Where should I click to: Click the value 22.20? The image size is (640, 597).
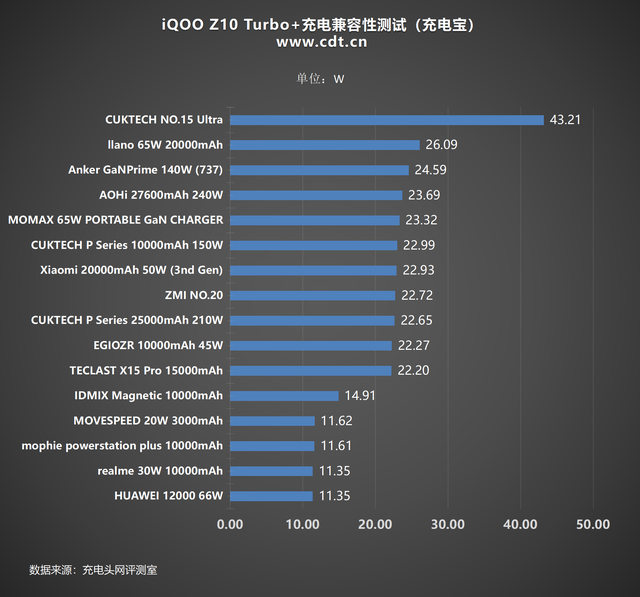coord(413,371)
